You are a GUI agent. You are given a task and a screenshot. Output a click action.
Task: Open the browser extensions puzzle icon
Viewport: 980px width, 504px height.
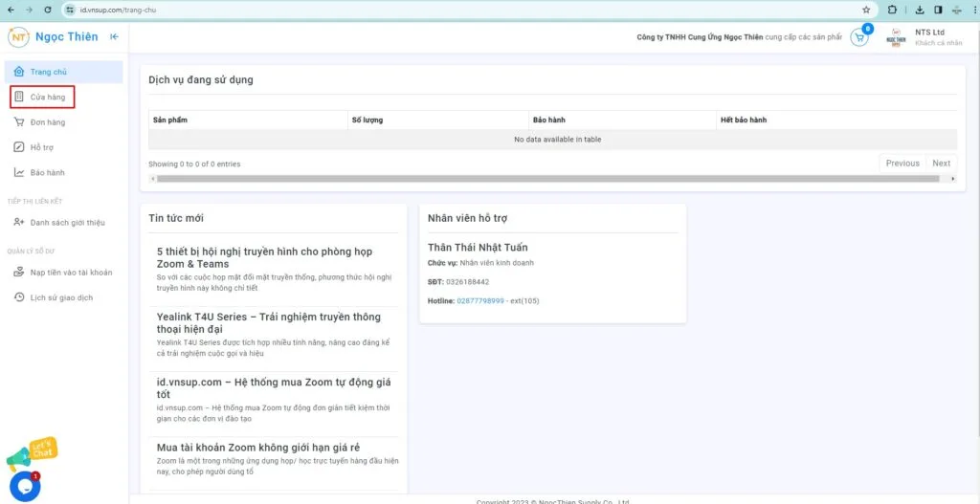[x=893, y=10]
